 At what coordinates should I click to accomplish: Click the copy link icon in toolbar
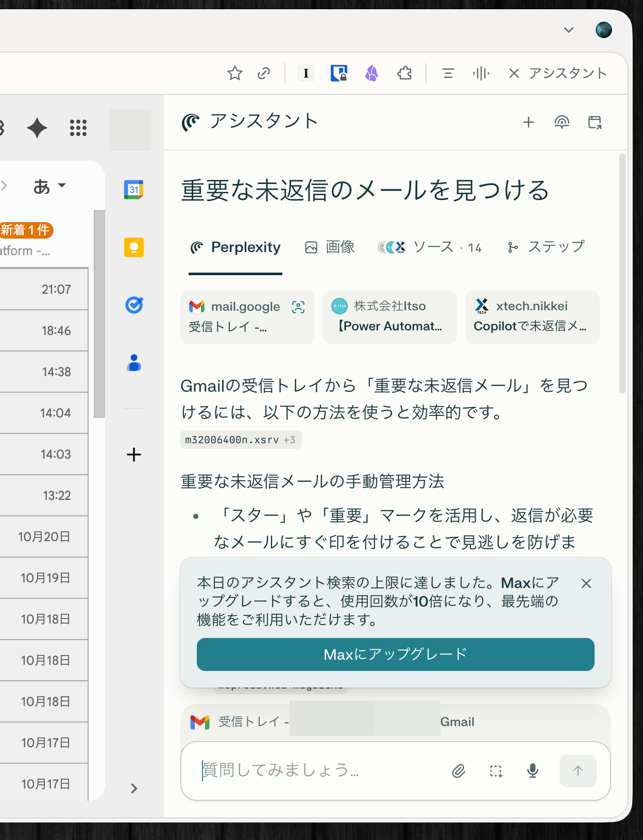coord(264,74)
